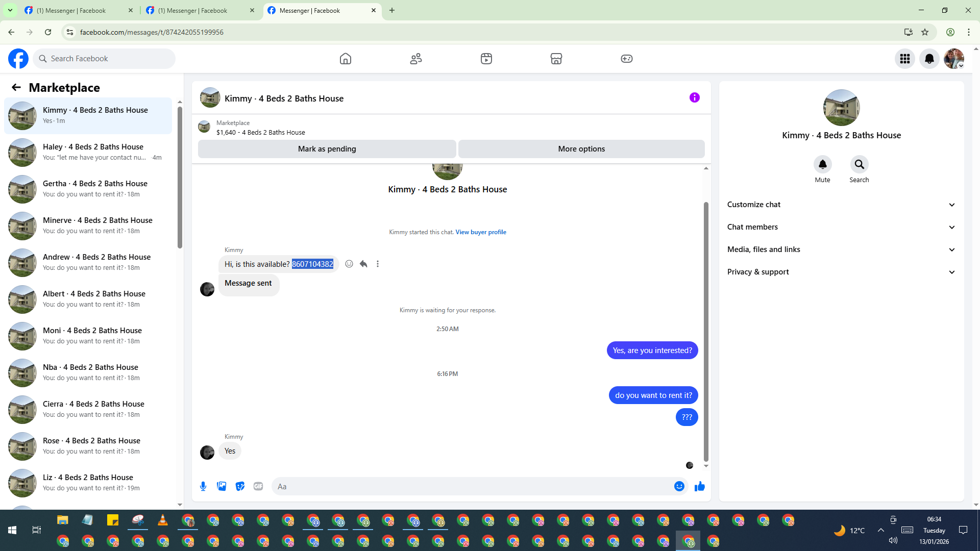This screenshot has width=980, height=551.
Task: Send a thumbs-up like
Action: [699, 486]
